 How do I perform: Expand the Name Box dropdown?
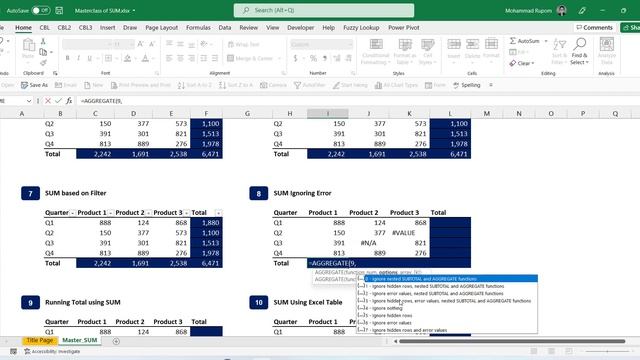[29, 100]
